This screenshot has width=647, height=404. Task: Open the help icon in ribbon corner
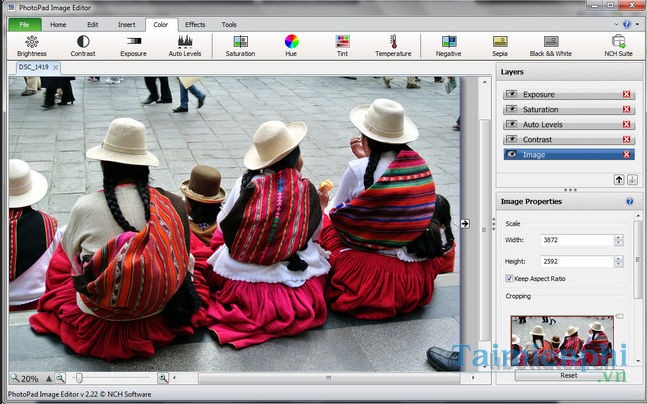(x=627, y=24)
